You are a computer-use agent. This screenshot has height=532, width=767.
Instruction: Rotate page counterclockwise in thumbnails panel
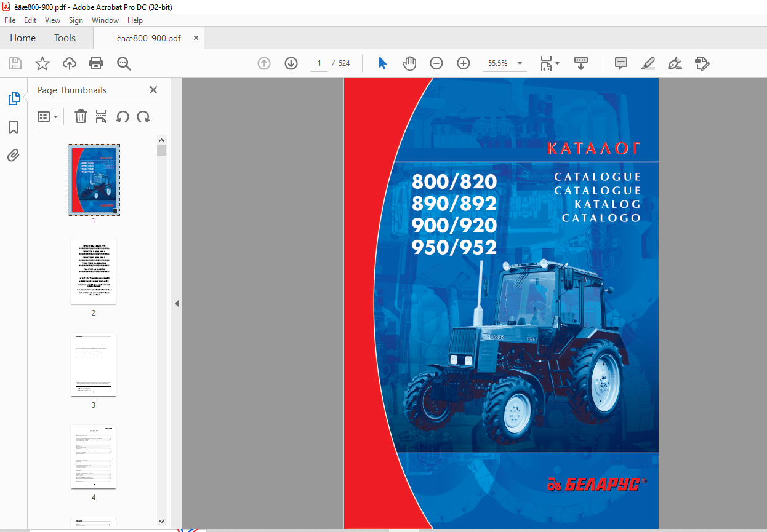[122, 116]
